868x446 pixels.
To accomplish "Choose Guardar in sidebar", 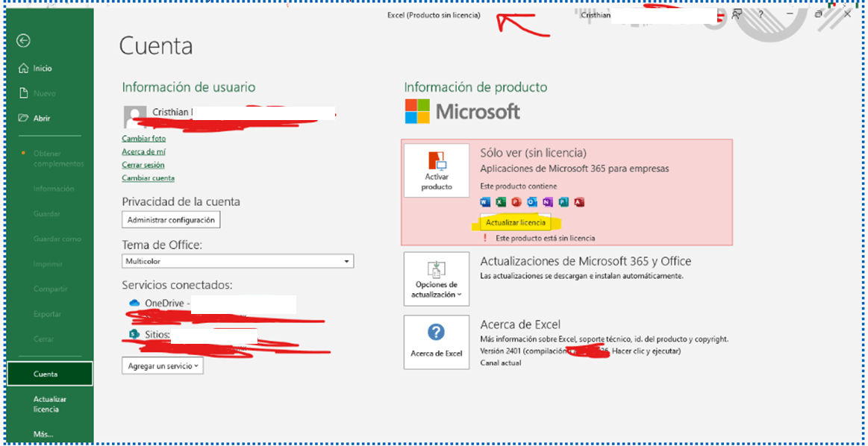I will 47,213.
